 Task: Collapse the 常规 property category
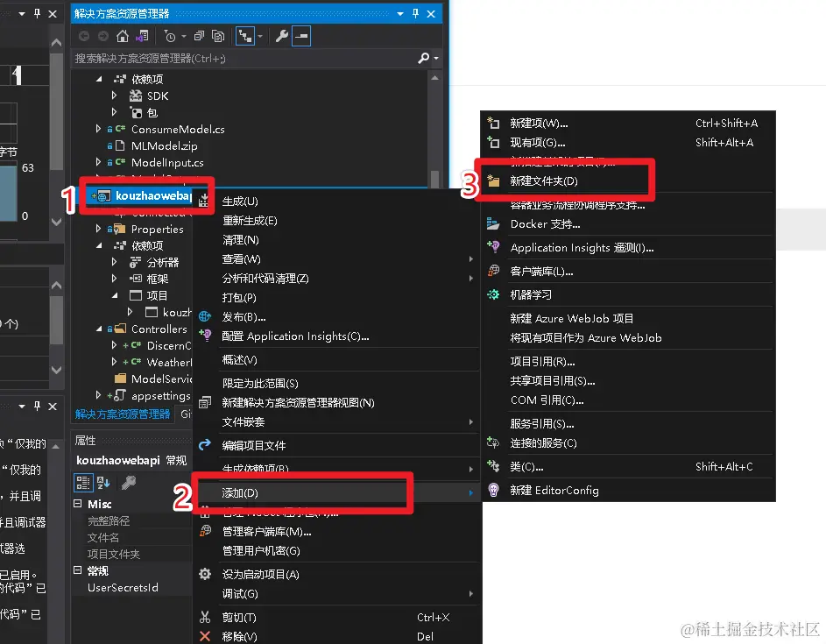tap(77, 570)
